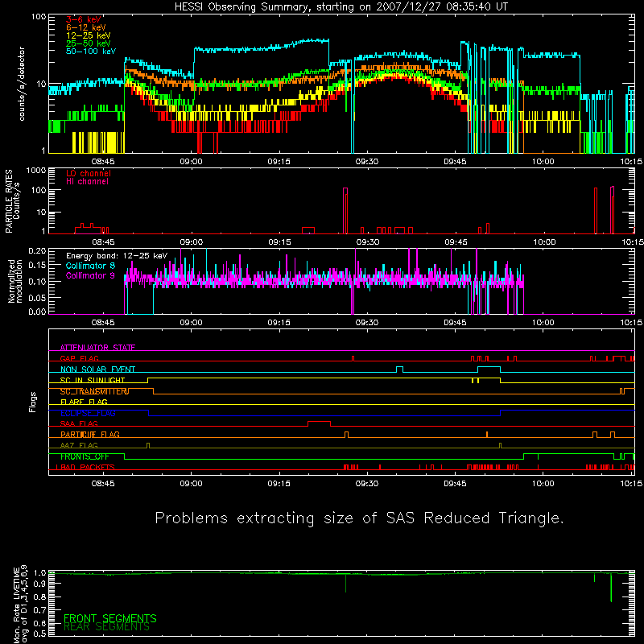Select the Collimator 8 legend entry
The width and height of the screenshot is (644, 644).
[90, 266]
